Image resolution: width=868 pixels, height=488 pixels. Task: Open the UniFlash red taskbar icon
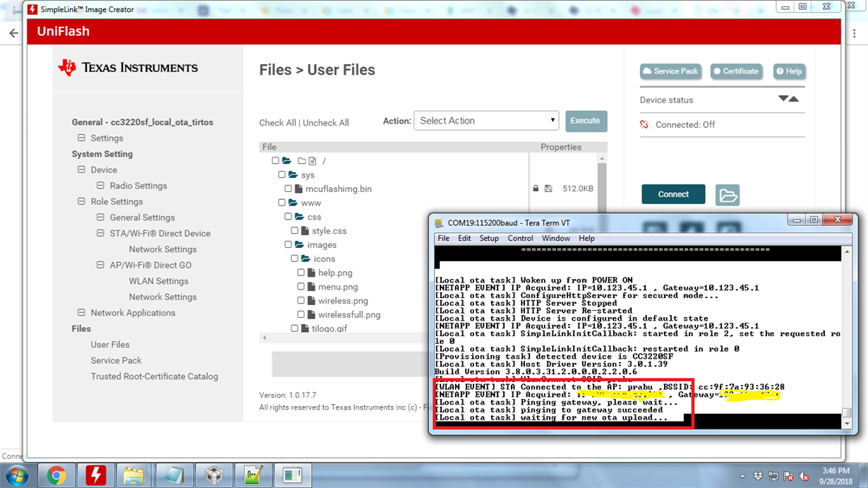[95, 475]
